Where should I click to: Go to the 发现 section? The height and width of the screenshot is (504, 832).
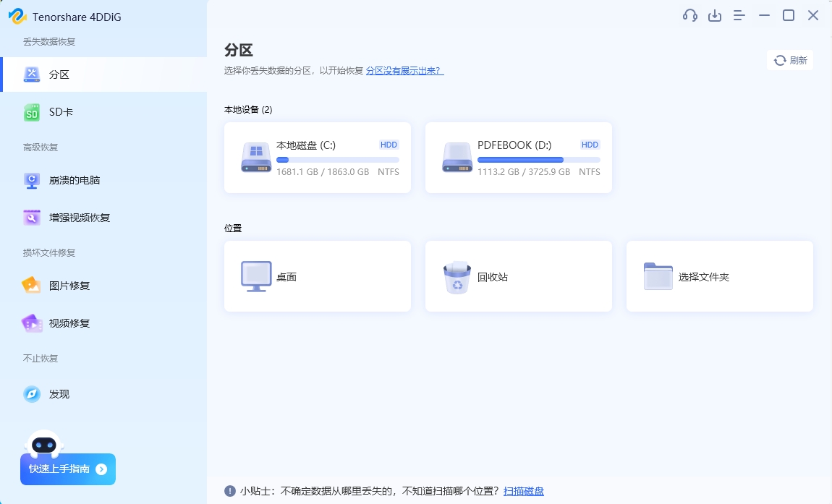(x=103, y=394)
